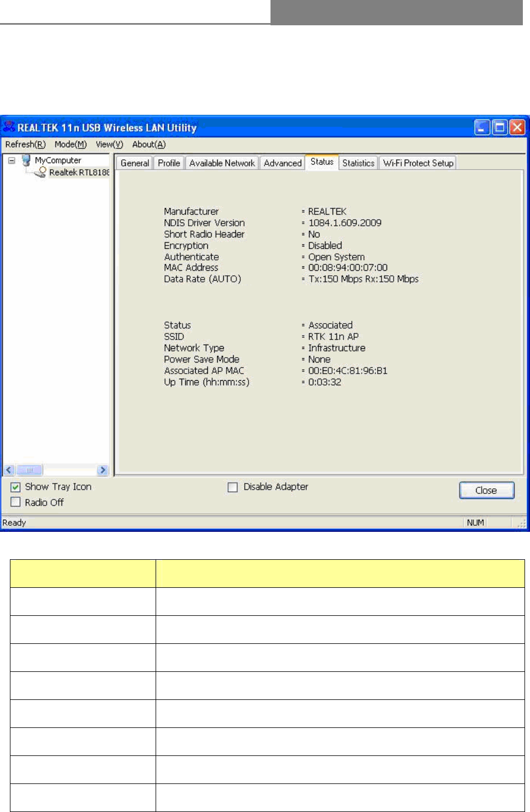Click the NDIS Driver Version value 1084.1.609.2009
The image size is (530, 812).
point(345,223)
